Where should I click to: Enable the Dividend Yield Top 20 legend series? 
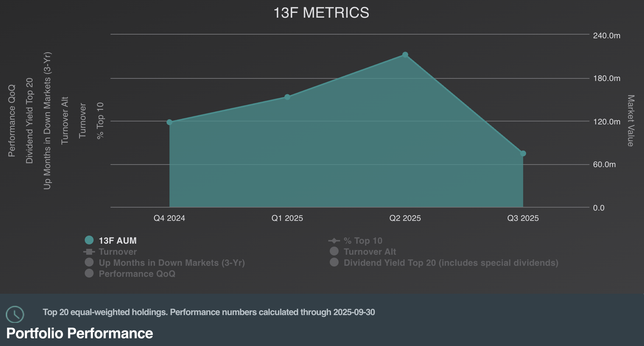[x=444, y=263]
